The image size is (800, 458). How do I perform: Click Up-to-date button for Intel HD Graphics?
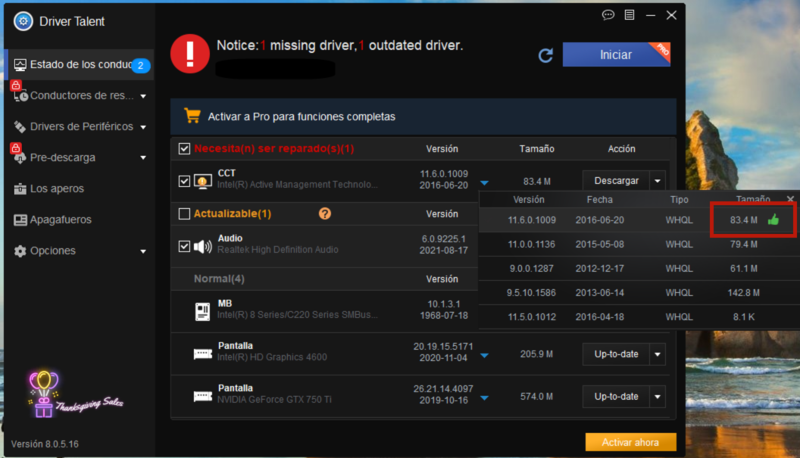click(616, 354)
